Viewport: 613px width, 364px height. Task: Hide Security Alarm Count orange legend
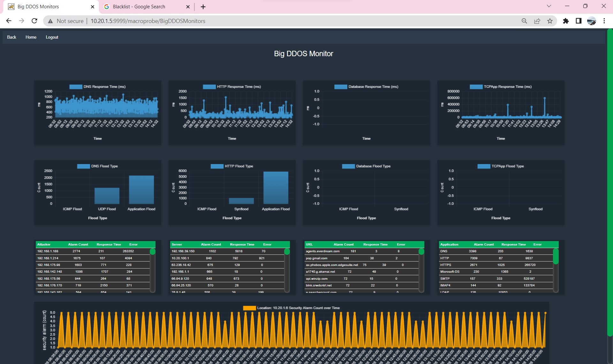tap(249, 308)
